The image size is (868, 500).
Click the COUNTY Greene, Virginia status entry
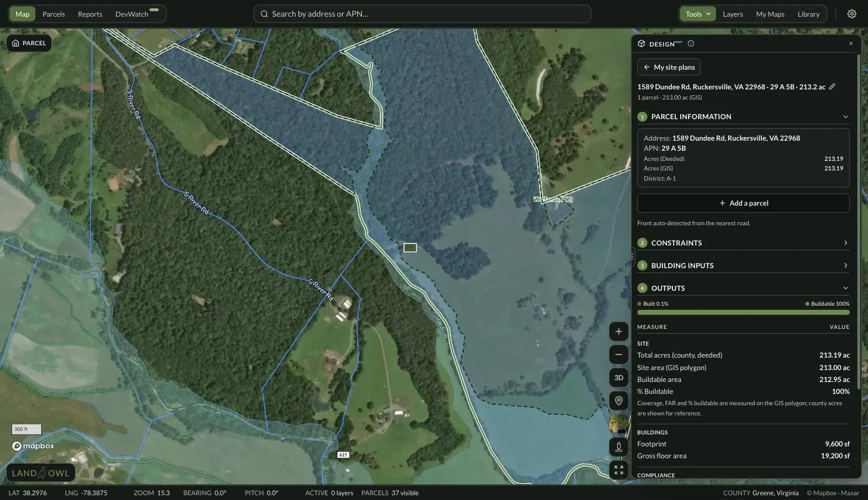761,493
